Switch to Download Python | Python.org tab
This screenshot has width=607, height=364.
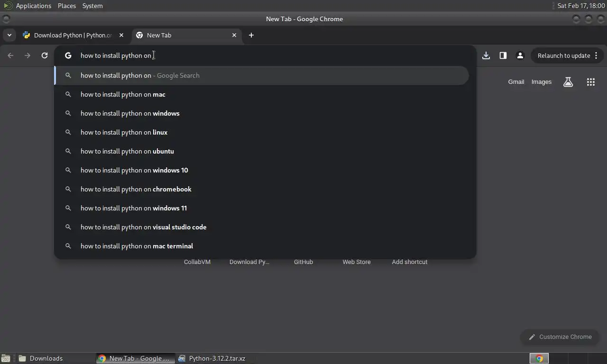[x=73, y=35]
